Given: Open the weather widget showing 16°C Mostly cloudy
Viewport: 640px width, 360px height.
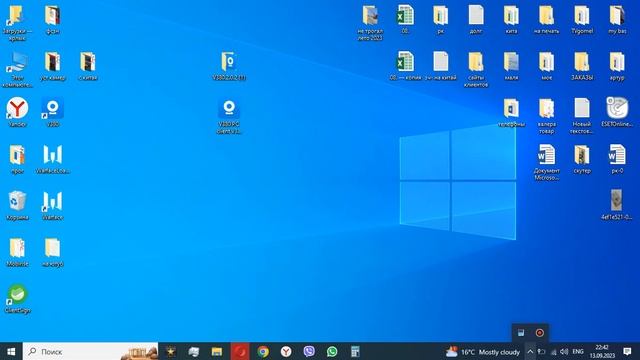Looking at the screenshot, I should point(482,351).
